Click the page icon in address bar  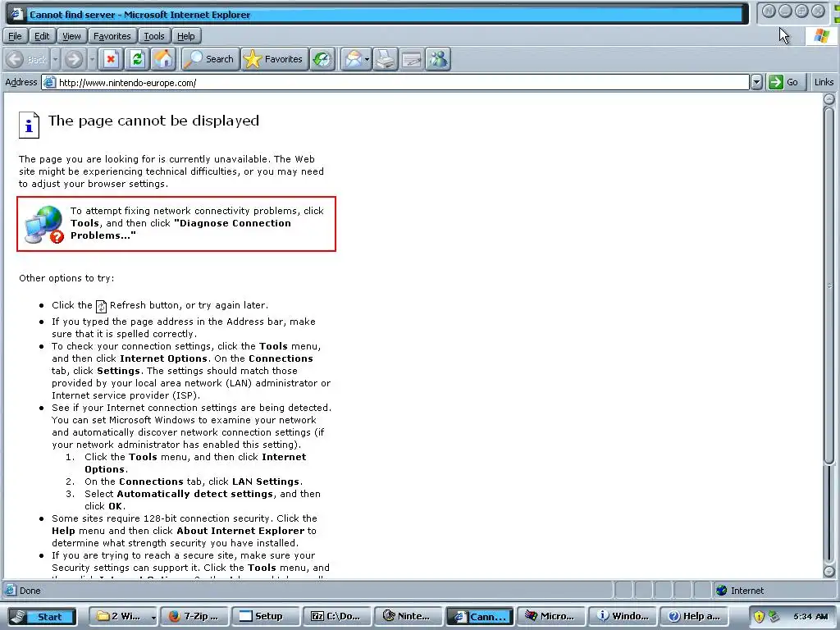pyautogui.click(x=49, y=83)
